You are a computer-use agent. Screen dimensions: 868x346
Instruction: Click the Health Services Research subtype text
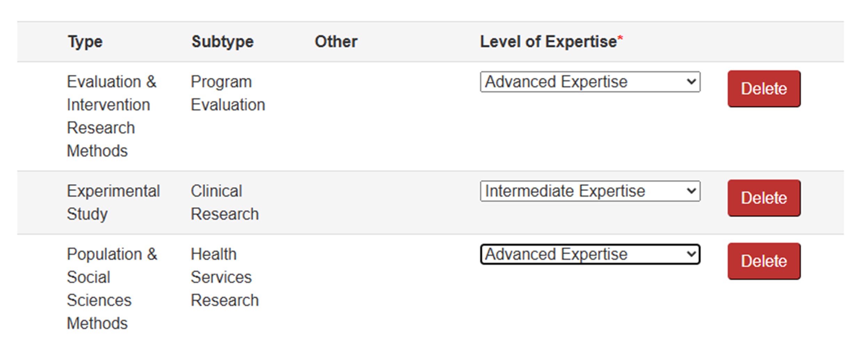tap(224, 277)
